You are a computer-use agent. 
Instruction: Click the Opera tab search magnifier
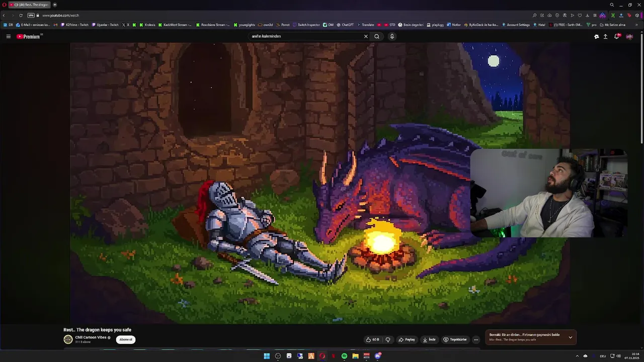point(612,5)
